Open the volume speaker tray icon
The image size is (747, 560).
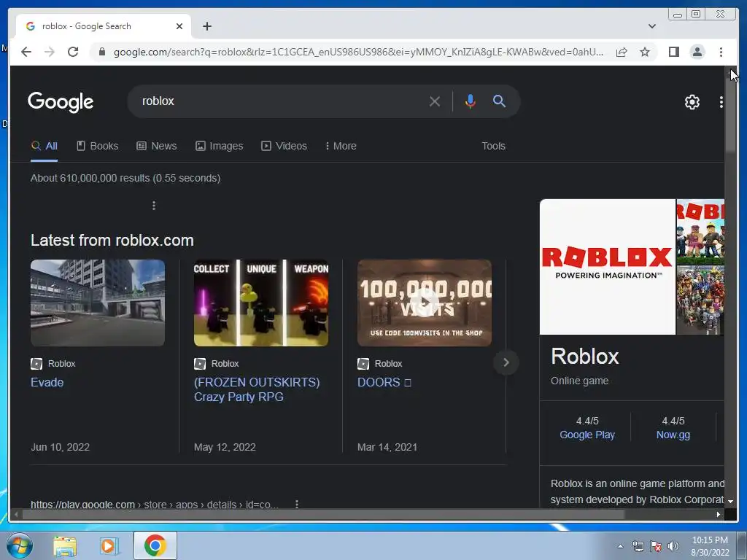click(x=673, y=546)
